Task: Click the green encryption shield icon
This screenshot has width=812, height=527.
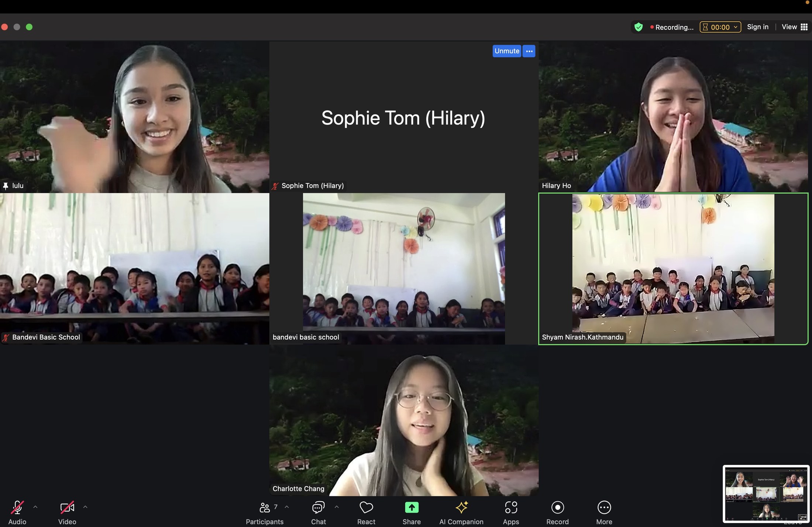Action: pos(639,27)
